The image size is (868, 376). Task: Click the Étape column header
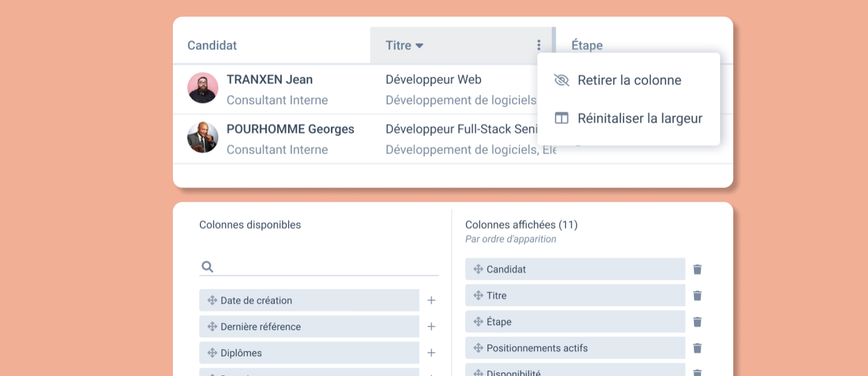tap(587, 45)
